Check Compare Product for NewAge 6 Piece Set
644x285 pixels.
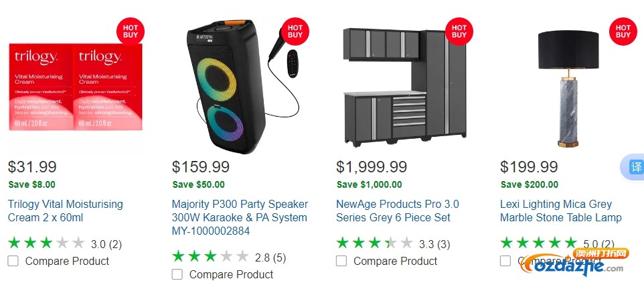(341, 261)
